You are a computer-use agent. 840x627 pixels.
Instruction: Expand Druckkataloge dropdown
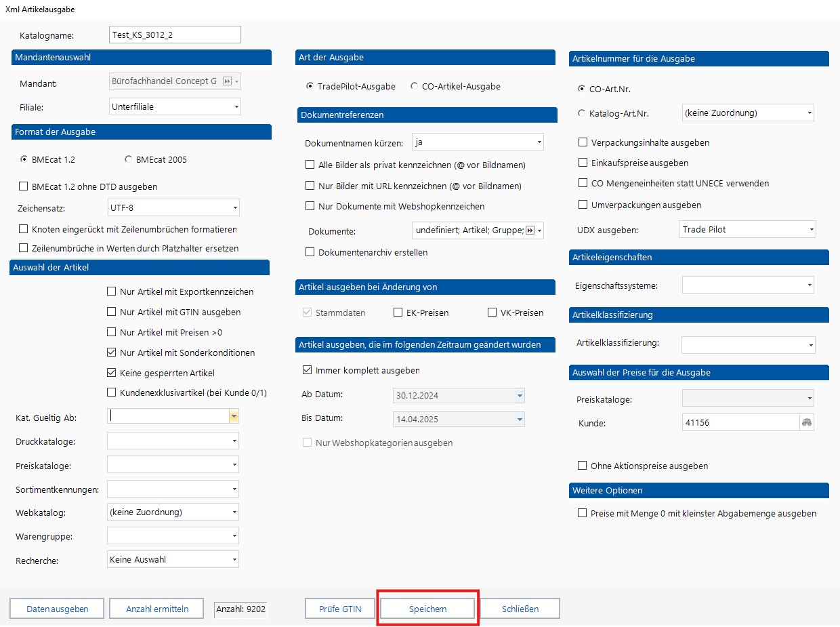click(173, 441)
